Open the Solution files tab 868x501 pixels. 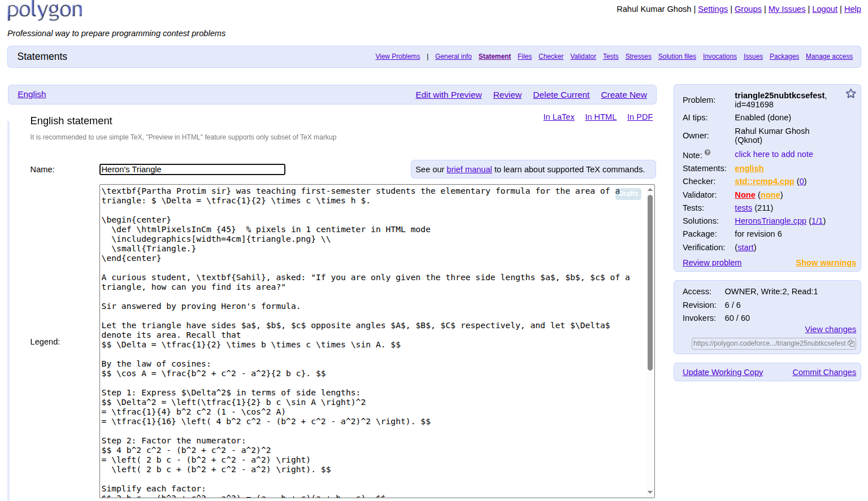pyautogui.click(x=676, y=56)
